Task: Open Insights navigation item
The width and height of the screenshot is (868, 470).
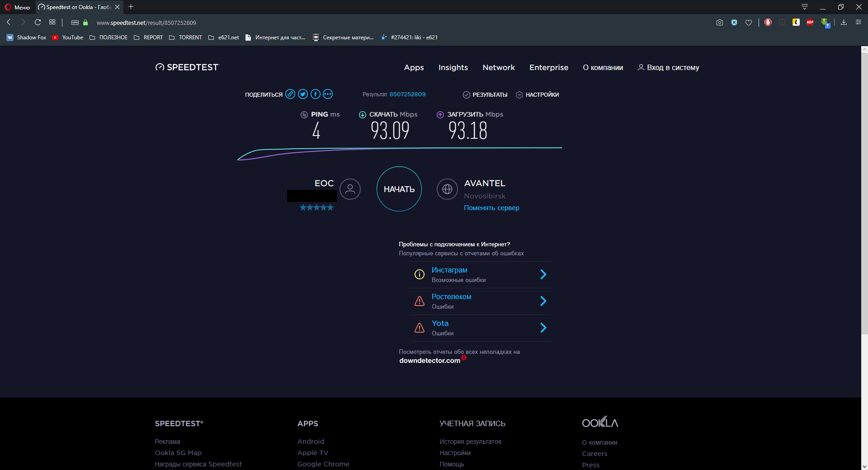Action: pos(453,67)
